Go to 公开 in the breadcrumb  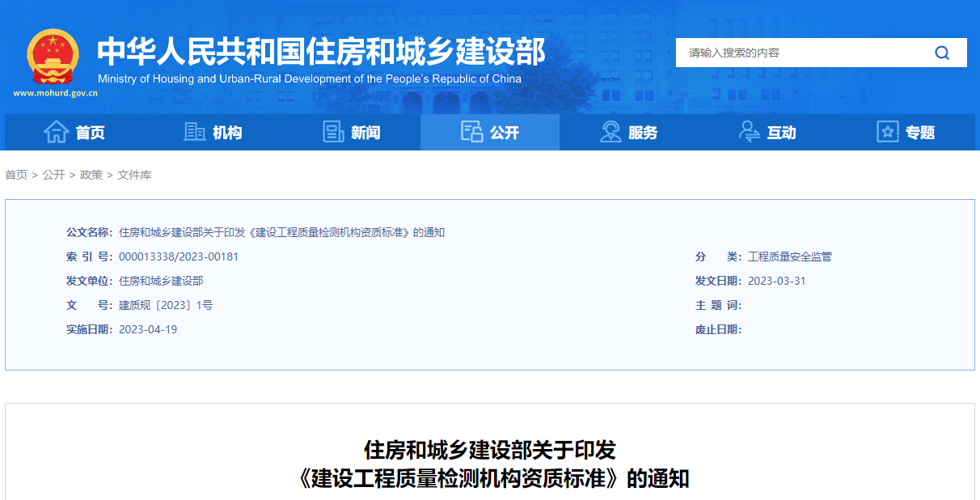point(53,175)
